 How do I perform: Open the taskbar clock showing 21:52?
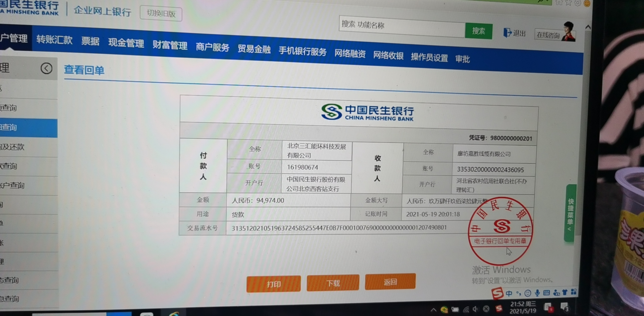(523, 307)
